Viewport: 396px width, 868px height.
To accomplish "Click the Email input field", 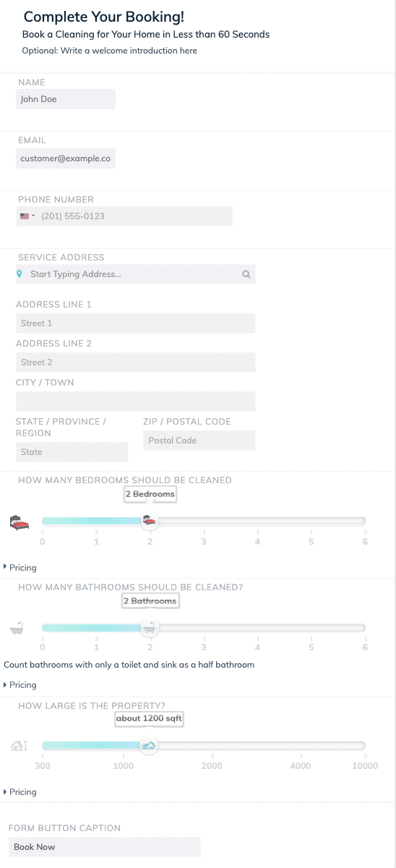I will (66, 158).
